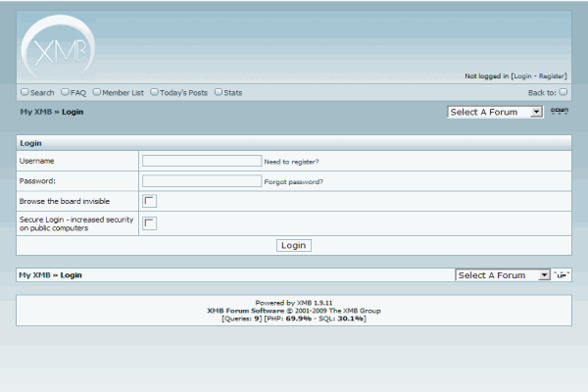Click the Stats icon
Screen dimensions: 588x392
(x=218, y=92)
